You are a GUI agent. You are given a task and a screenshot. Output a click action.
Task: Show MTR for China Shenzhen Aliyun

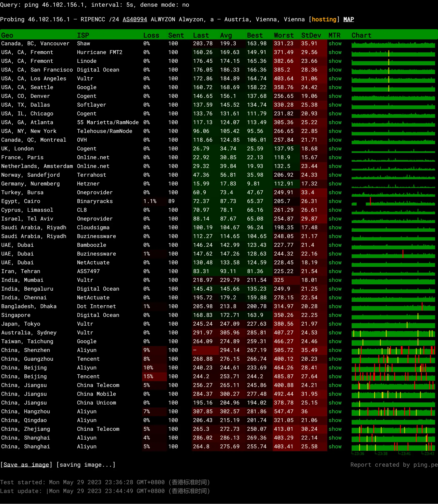[335, 350]
